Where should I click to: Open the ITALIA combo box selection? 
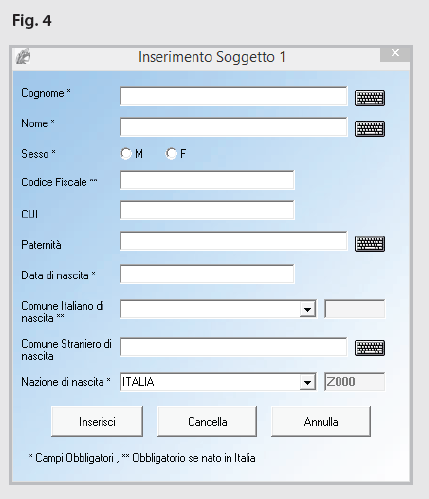(x=218, y=382)
